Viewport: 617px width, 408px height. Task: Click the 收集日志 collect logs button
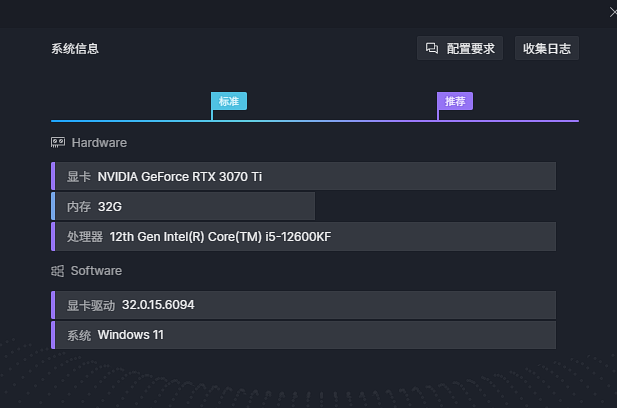[x=547, y=48]
